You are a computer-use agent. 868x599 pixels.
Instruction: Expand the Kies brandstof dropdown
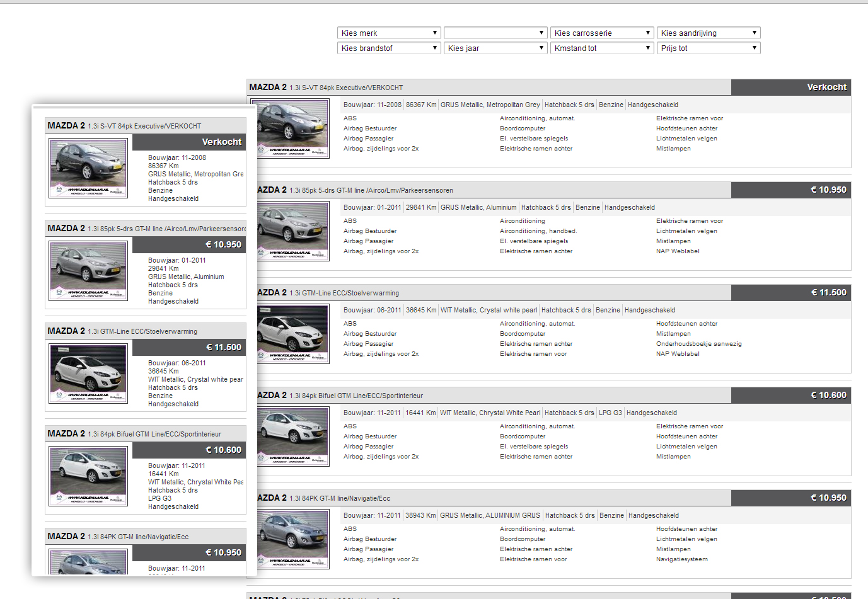click(x=389, y=48)
